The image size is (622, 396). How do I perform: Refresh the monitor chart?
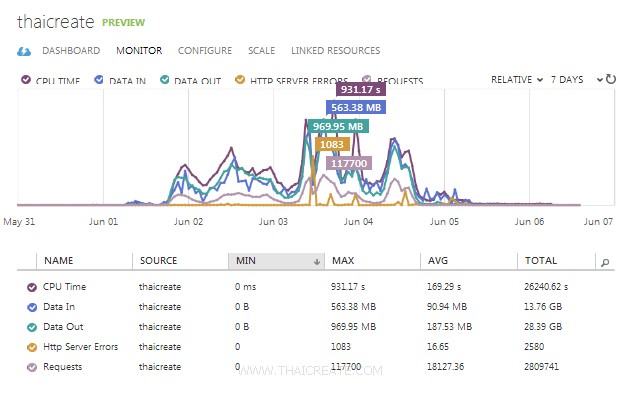point(611,79)
